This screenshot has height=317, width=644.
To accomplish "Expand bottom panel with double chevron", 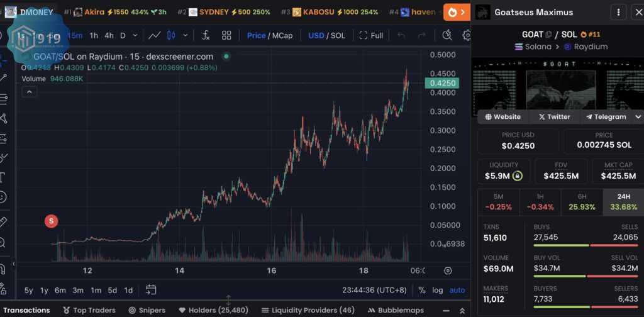I will point(462,311).
